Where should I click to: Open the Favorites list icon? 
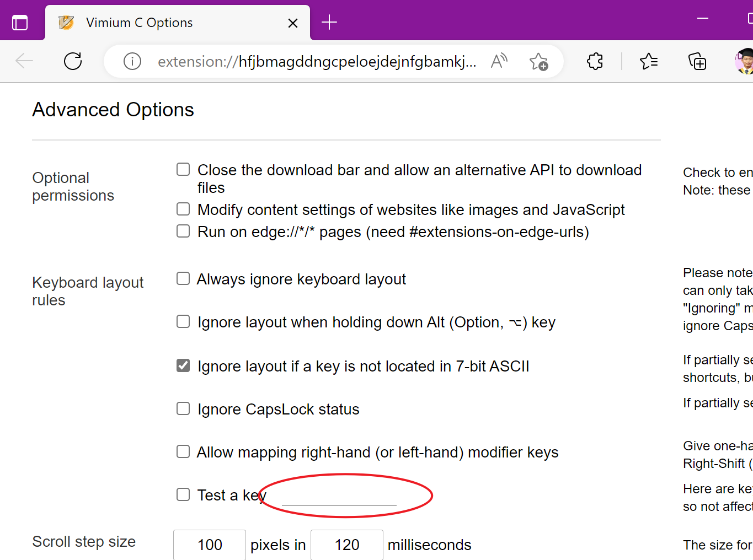click(649, 61)
